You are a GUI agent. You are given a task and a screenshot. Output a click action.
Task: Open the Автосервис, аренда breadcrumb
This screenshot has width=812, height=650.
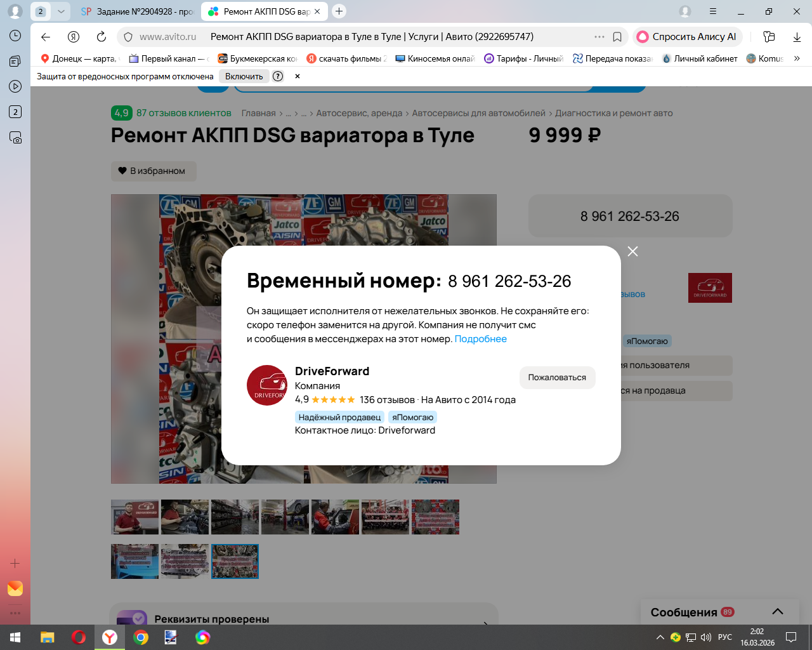(x=359, y=113)
